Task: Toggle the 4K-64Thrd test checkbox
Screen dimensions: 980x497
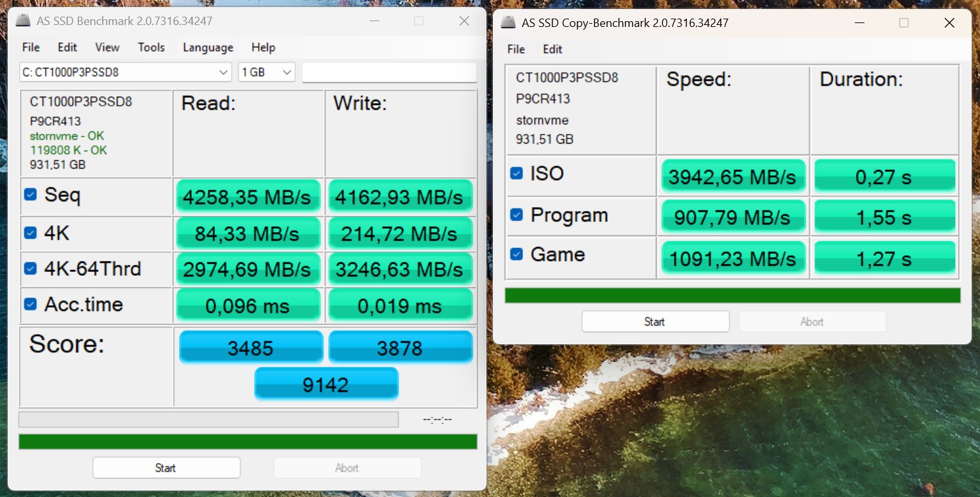Action: point(30,269)
